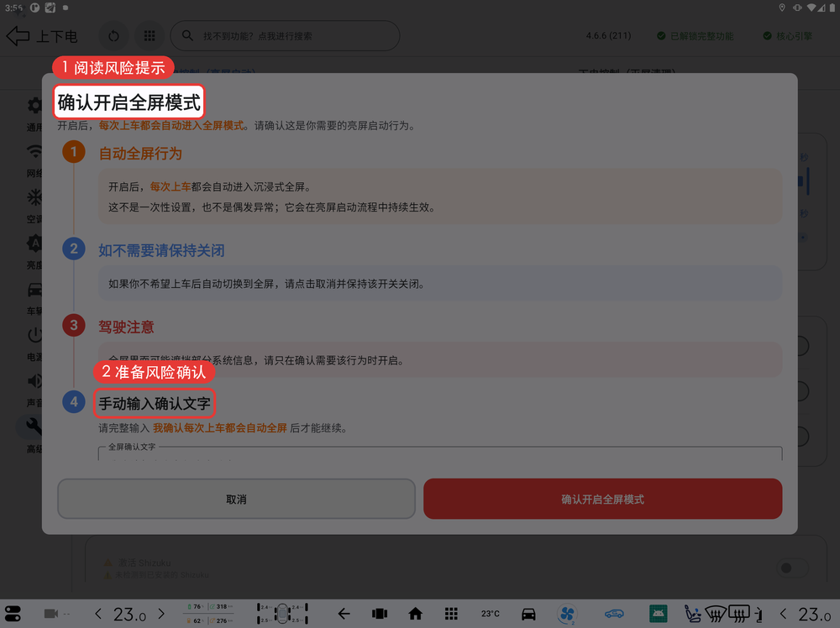
Task: Decrease right temperature with left chevron
Action: point(783,614)
